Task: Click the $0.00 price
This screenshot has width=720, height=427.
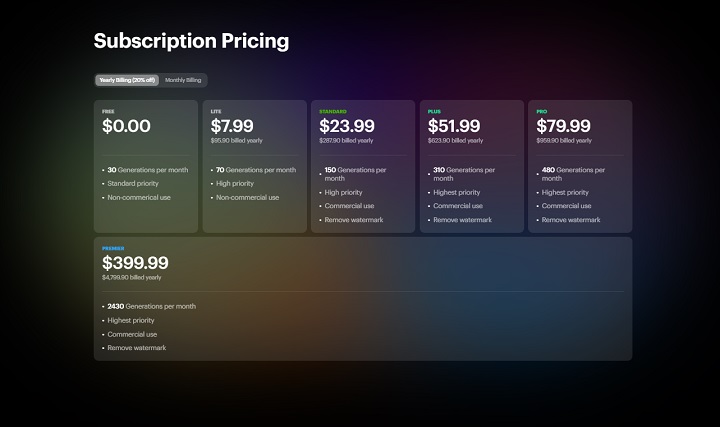Action: point(126,127)
